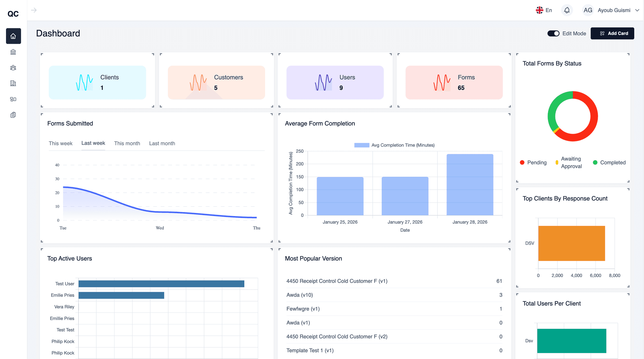Select the Fewfwgre (v1) row
644x359 pixels.
[394, 309]
